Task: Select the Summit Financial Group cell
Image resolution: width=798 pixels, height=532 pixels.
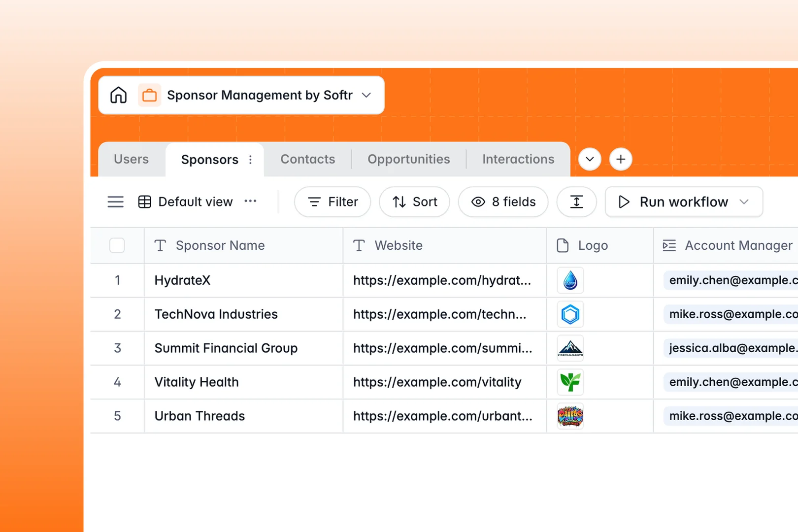Action: click(243, 348)
